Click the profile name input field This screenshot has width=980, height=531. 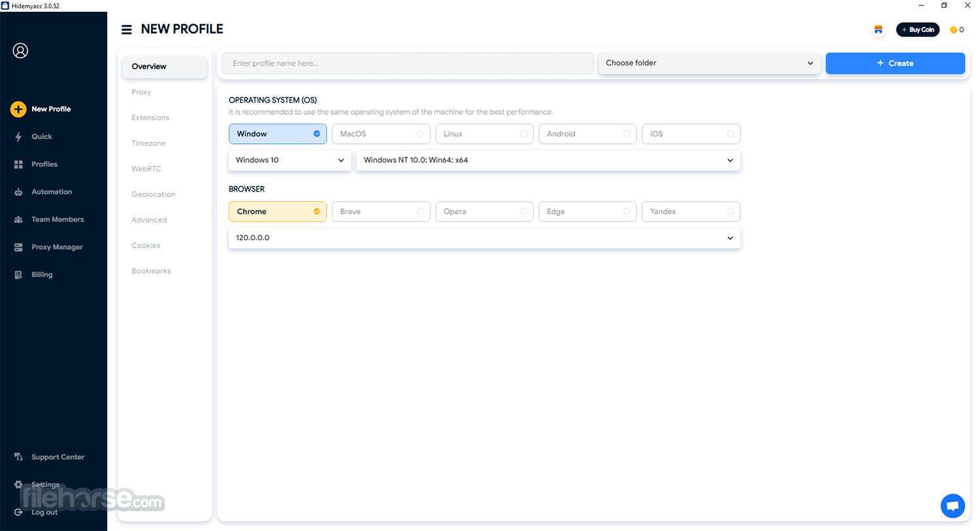click(408, 63)
